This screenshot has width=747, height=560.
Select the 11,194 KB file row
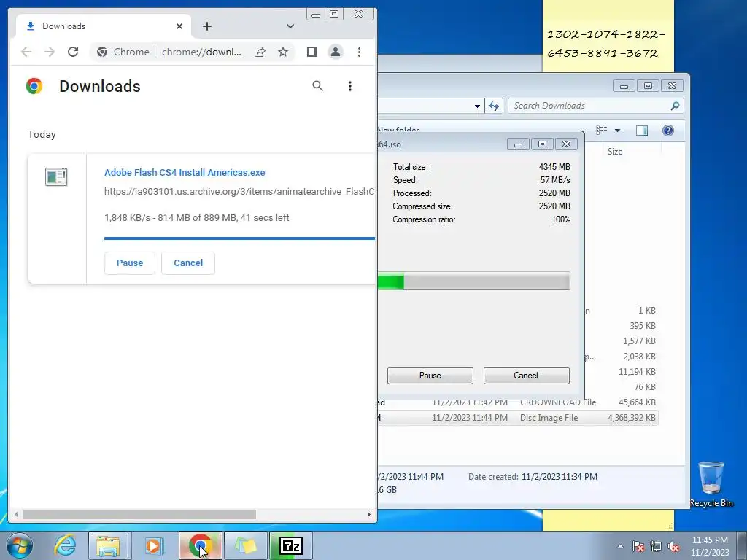pos(621,371)
